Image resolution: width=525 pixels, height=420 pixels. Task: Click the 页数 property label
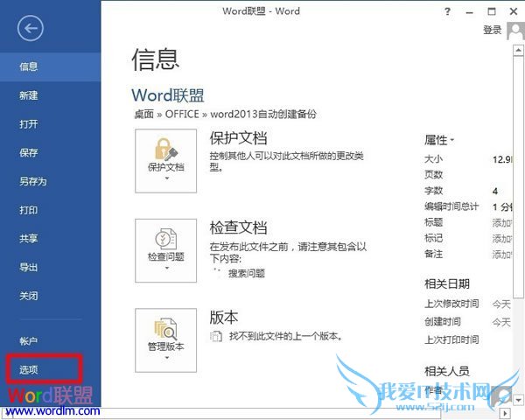pyautogui.click(x=434, y=174)
